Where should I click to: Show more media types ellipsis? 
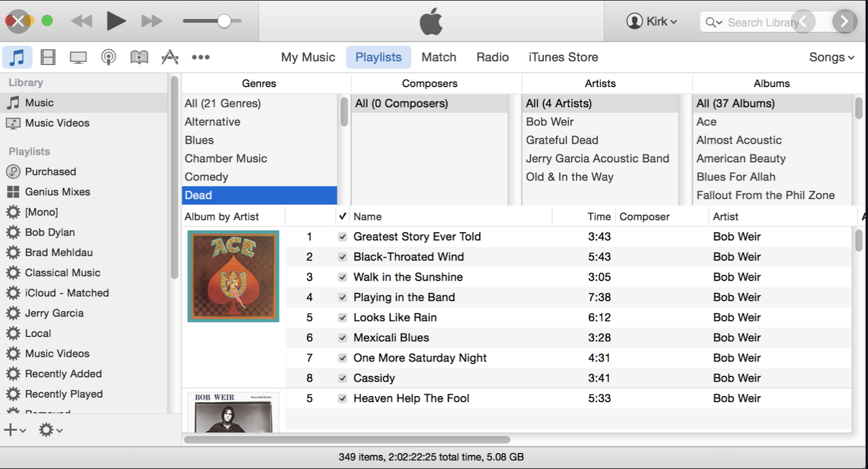201,57
